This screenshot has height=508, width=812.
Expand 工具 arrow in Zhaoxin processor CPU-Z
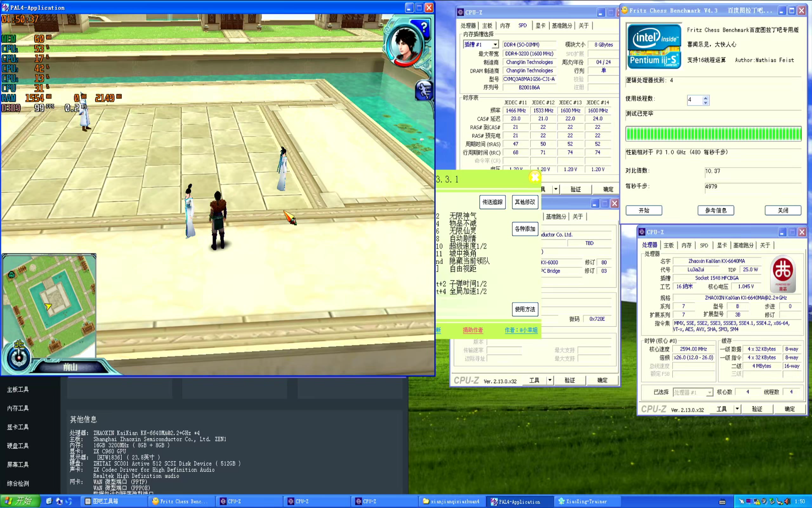[737, 409]
